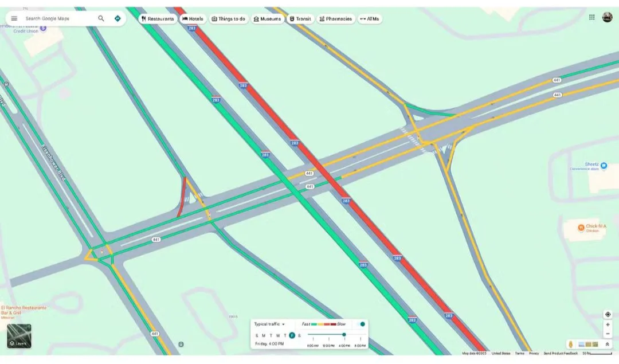The width and height of the screenshot is (619, 364).
Task: Click the traffic time slider handle
Action: [x=344, y=335]
